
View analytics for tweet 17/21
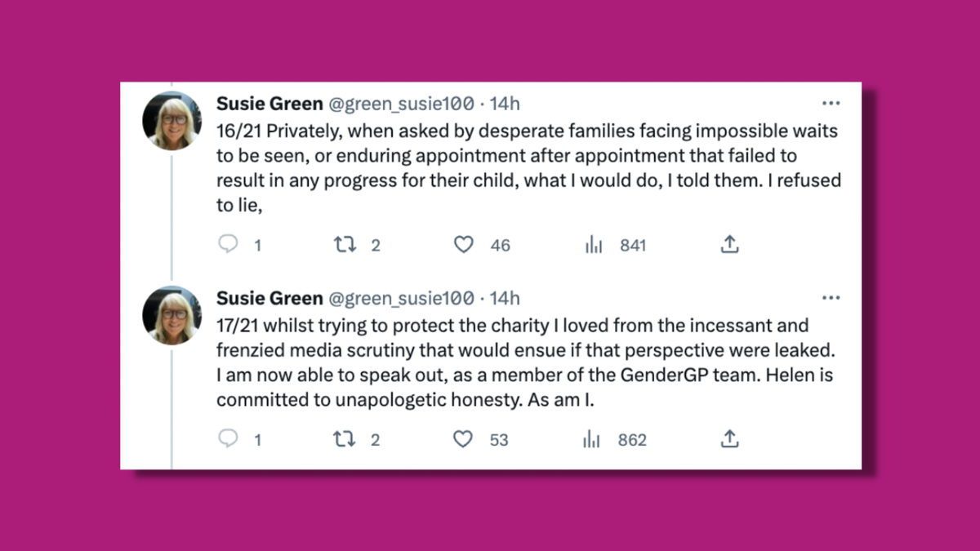pyautogui.click(x=590, y=439)
